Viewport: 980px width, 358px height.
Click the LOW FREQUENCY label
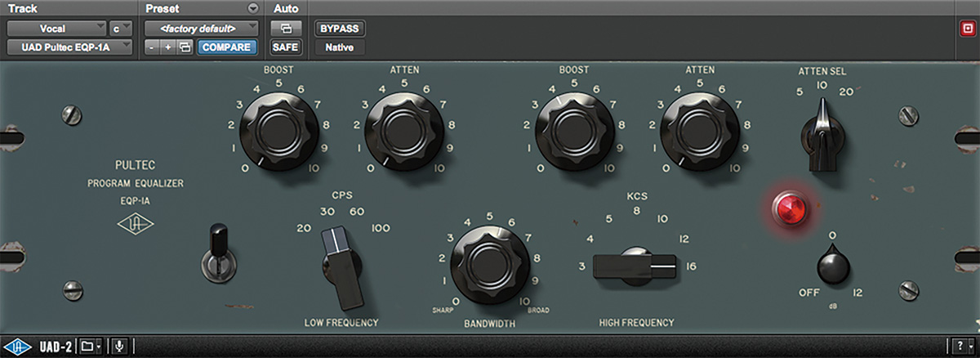(342, 322)
